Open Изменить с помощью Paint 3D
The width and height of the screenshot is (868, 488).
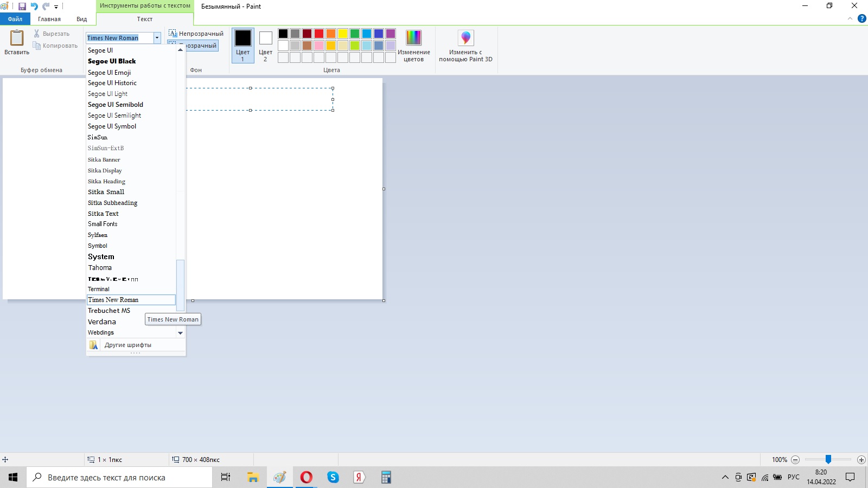(465, 45)
